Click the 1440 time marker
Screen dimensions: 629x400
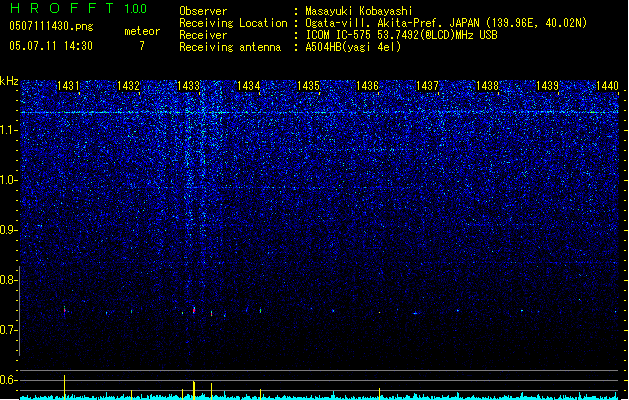tap(607, 86)
